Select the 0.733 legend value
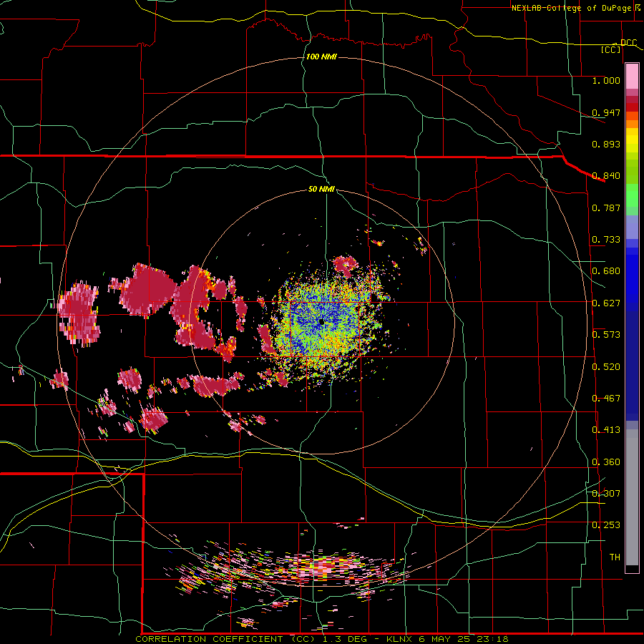The image size is (644, 644). coord(606,240)
